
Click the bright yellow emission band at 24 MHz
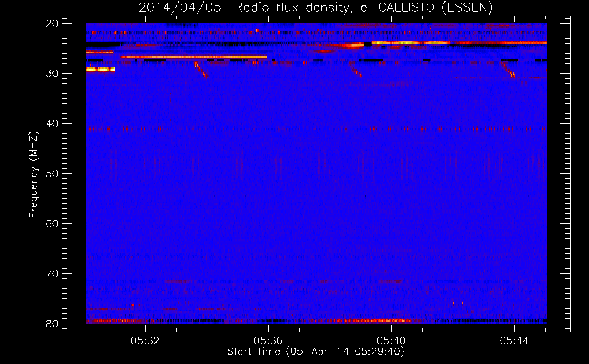(459, 43)
